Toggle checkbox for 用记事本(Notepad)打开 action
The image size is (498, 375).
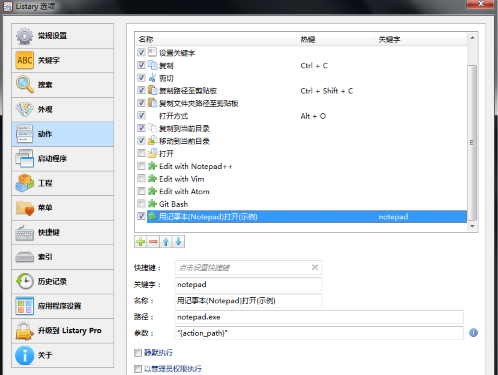tap(141, 216)
